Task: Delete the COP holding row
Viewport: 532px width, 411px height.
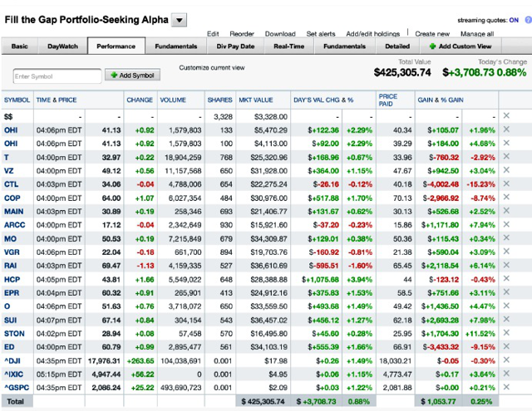Action: click(x=506, y=198)
